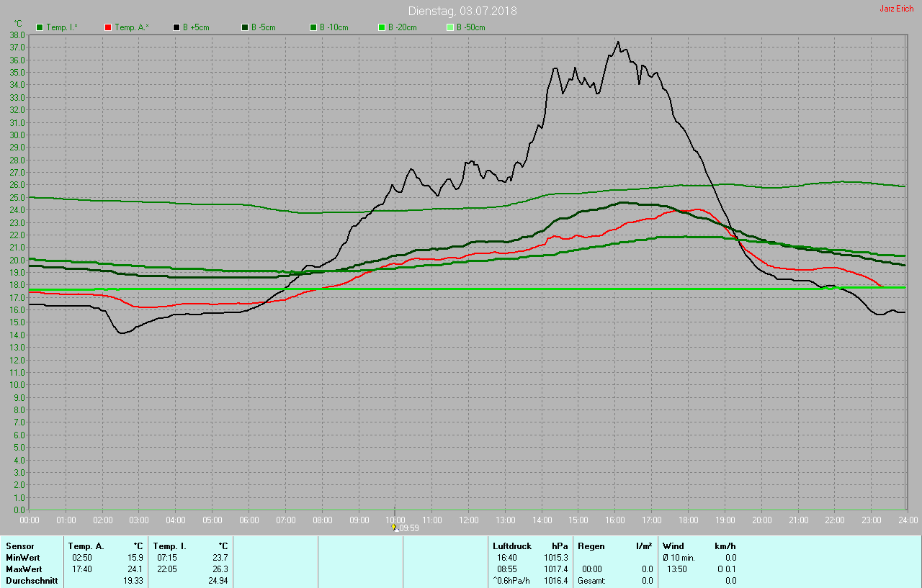Click the chart title 'Dienstag, 03.07.2018'
This screenshot has height=588, width=922.
tap(462, 11)
